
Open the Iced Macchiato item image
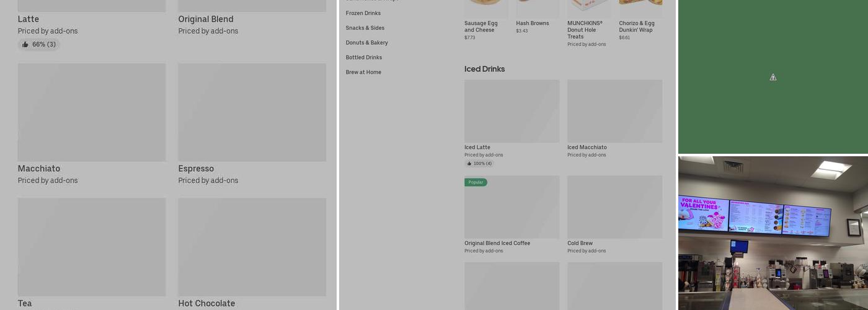click(614, 111)
